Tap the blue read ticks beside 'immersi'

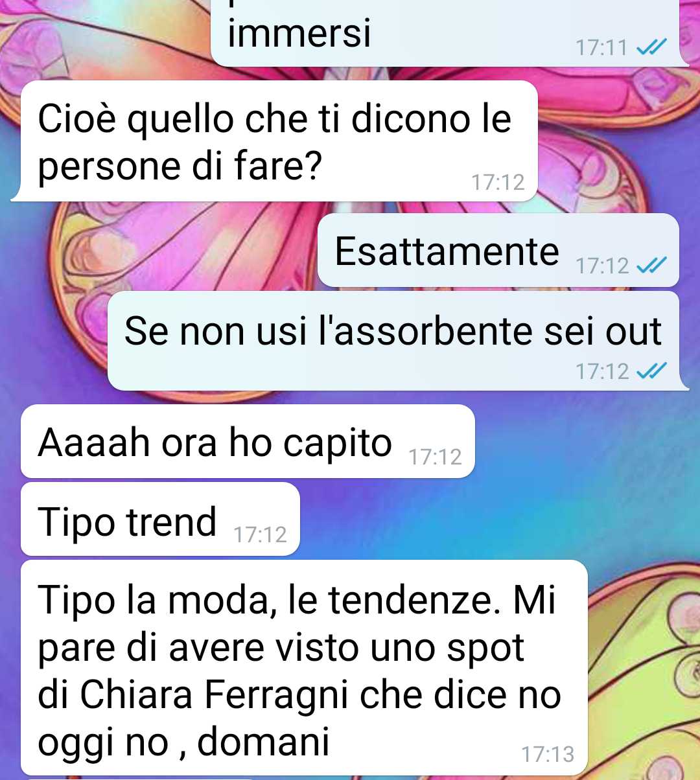pyautogui.click(x=651, y=47)
